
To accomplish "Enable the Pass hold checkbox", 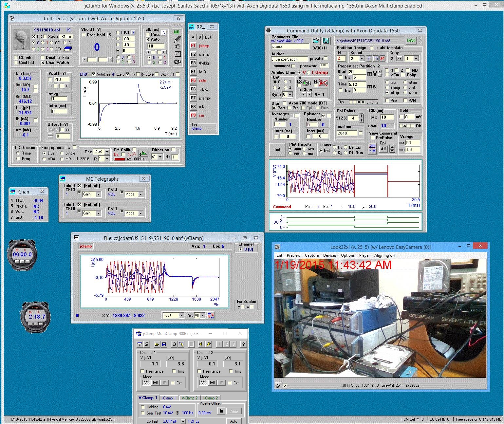I will coord(84,35).
